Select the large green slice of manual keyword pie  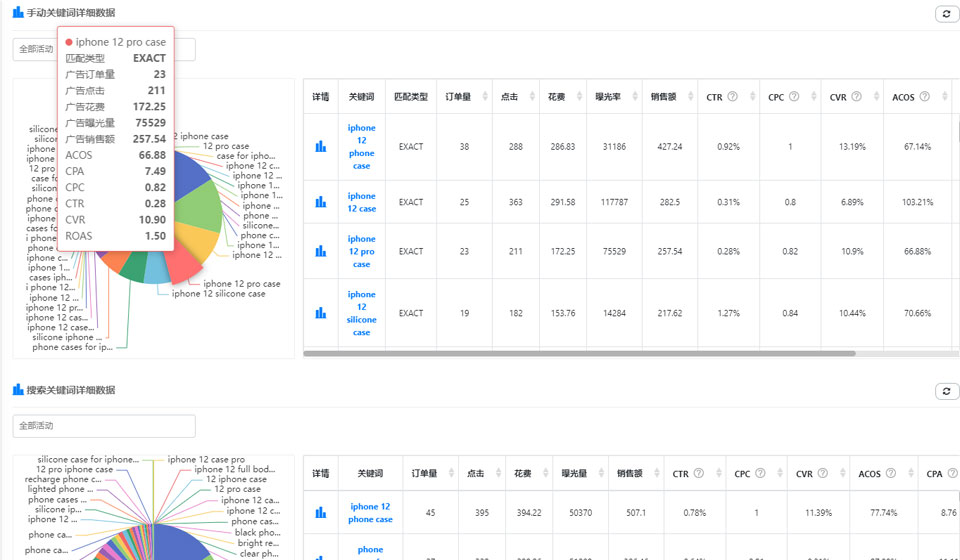(200, 207)
